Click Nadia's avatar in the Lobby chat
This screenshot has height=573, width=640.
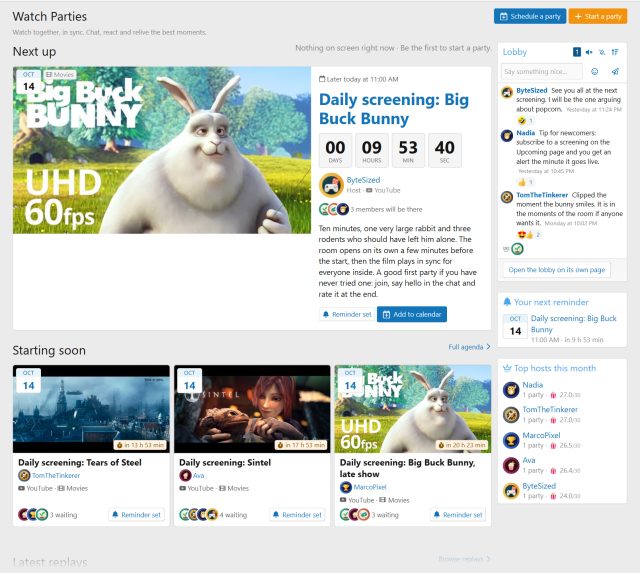pyautogui.click(x=507, y=135)
